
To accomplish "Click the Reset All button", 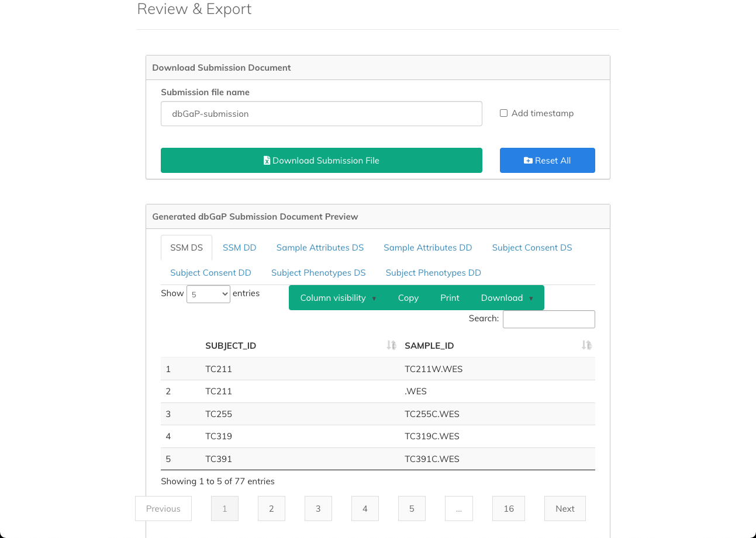I will tap(547, 160).
